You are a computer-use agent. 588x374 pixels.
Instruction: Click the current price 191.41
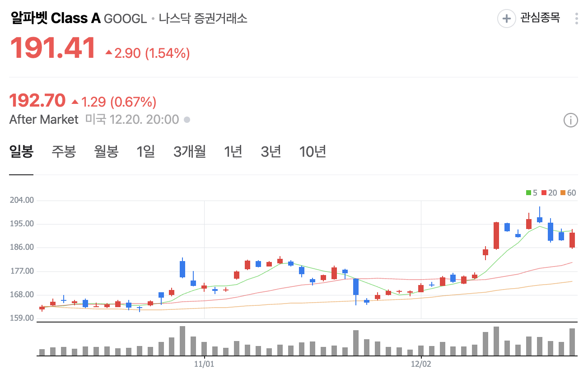(x=53, y=47)
